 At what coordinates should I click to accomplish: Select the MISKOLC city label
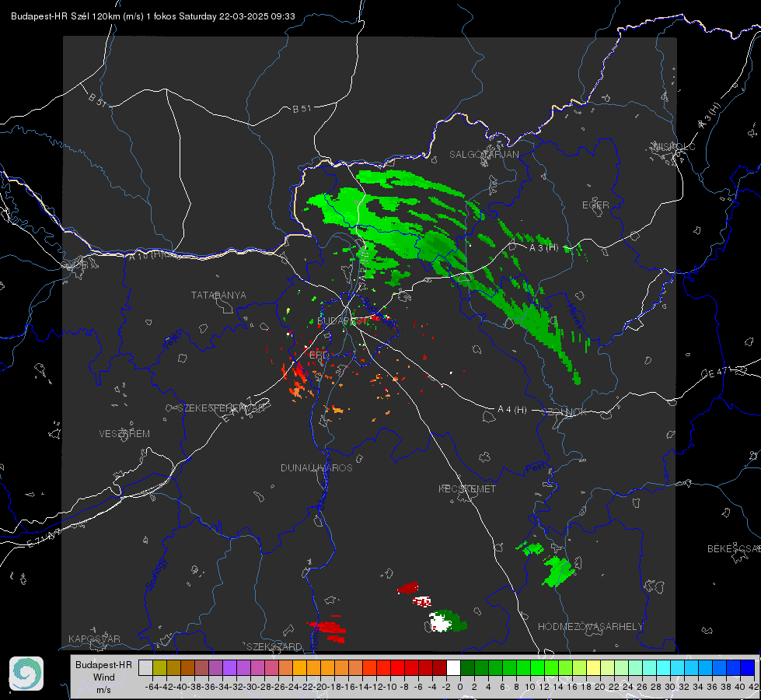pyautogui.click(x=674, y=146)
